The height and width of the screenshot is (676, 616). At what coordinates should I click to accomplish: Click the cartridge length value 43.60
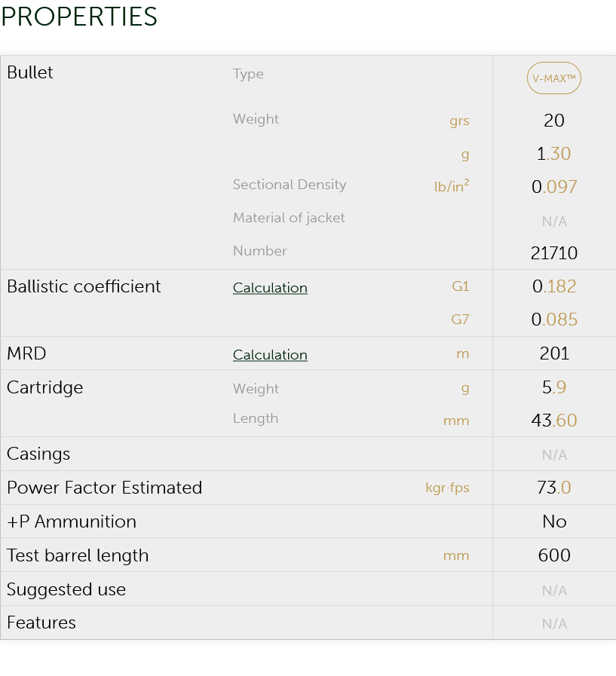click(554, 421)
